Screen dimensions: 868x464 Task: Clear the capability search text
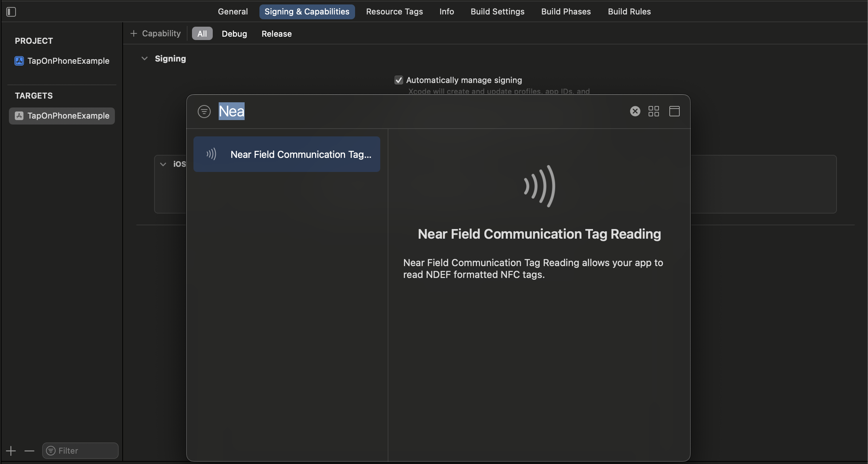[635, 111]
